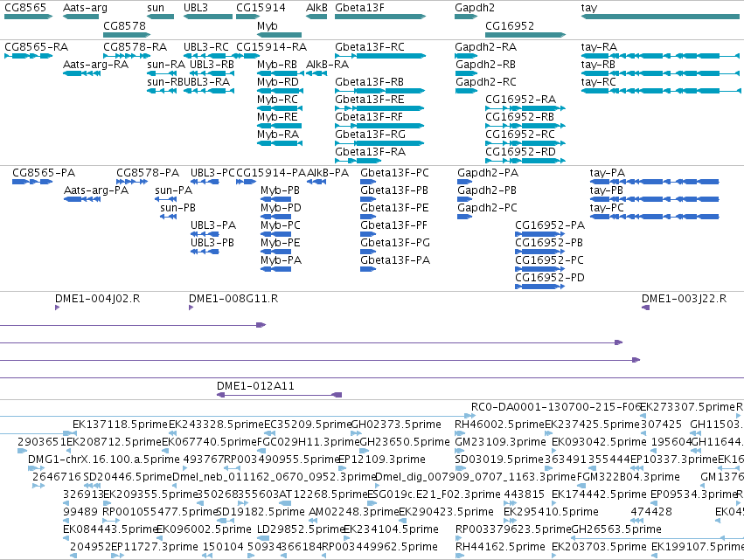This screenshot has width=744, height=560.
Task: Select the Aats-arg gene label in top track
Action: point(85,8)
